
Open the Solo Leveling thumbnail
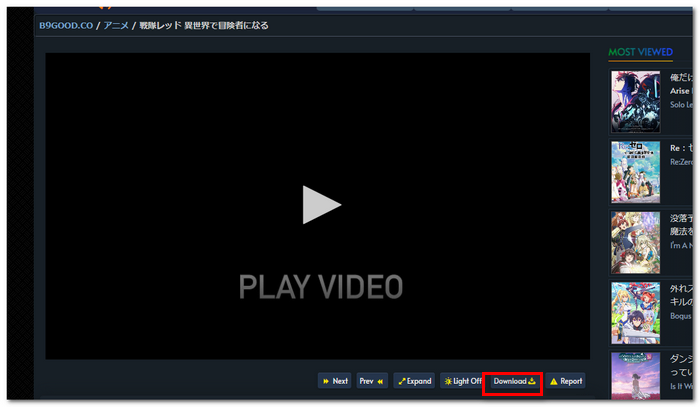[x=636, y=102]
